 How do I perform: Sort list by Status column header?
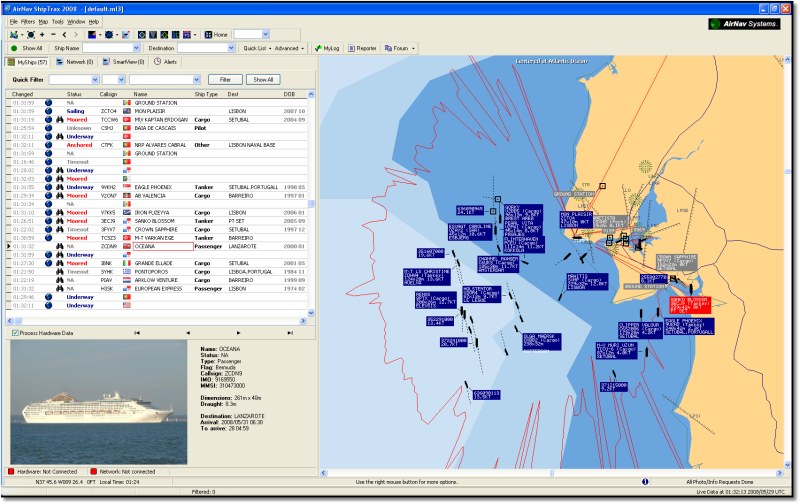pos(74,94)
